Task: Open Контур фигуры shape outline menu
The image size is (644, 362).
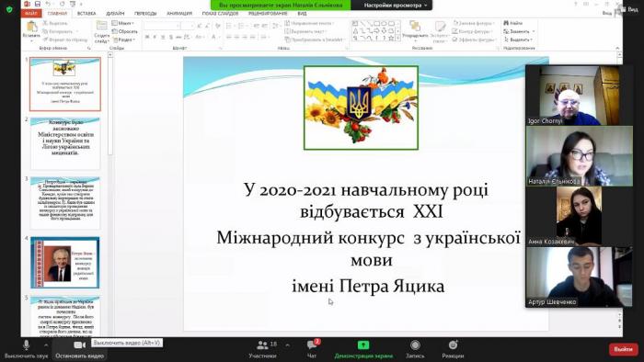Action: (x=473, y=31)
